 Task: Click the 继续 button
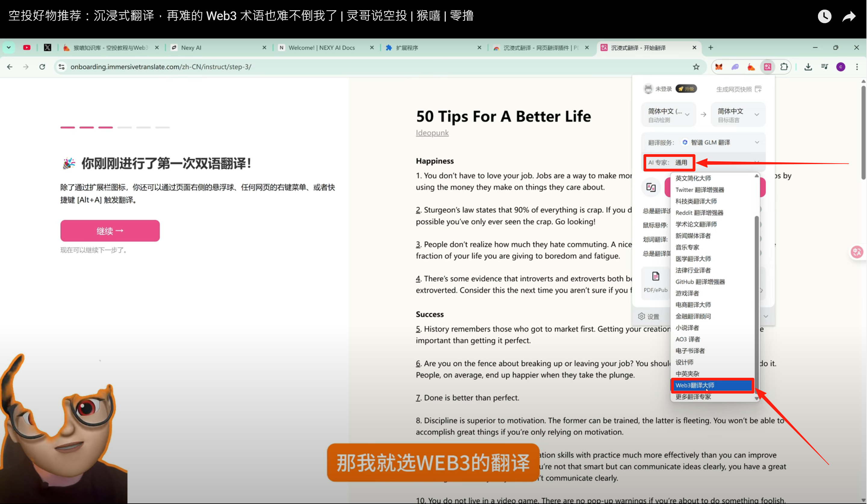110,231
